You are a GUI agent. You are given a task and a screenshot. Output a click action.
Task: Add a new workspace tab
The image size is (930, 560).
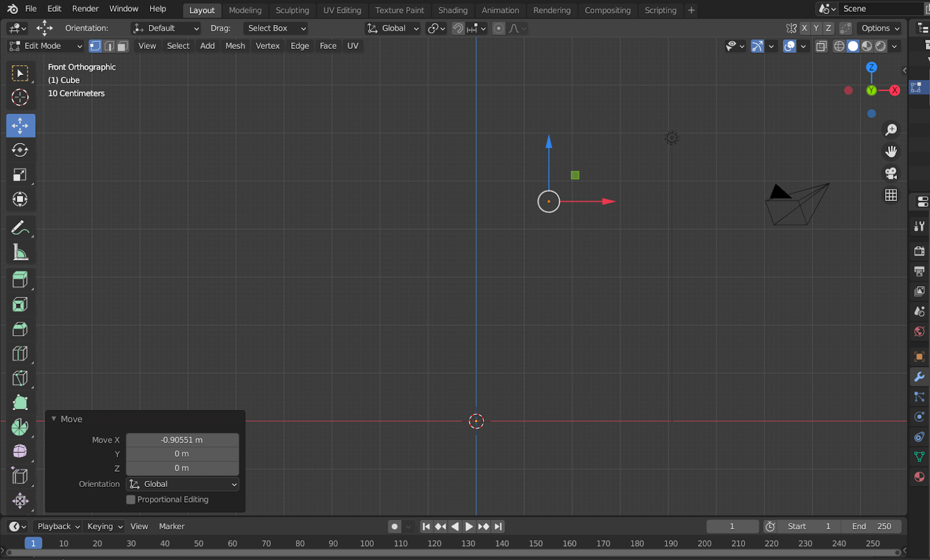coord(691,10)
